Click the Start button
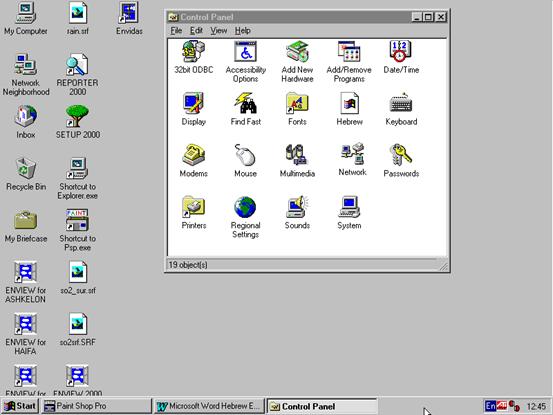The image size is (553, 415). click(x=20, y=406)
